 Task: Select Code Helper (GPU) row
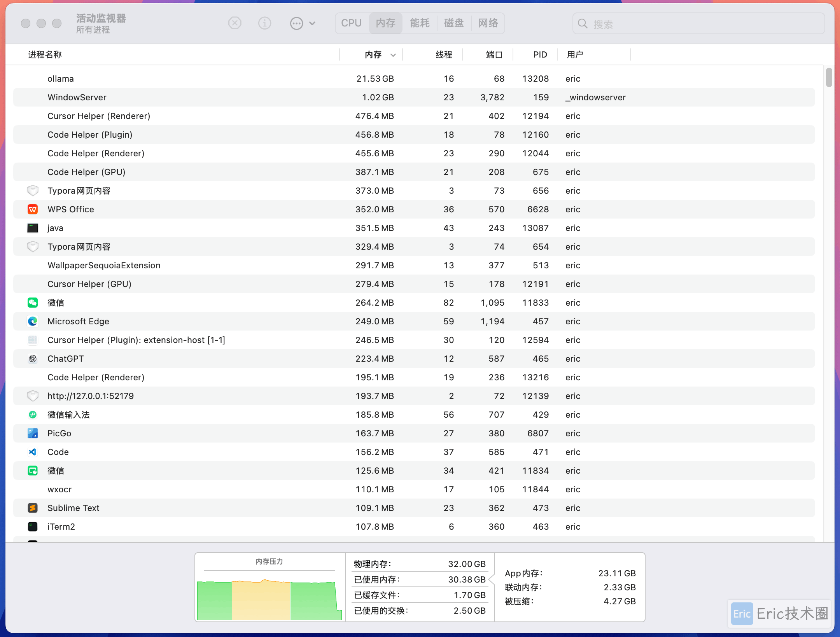pyautogui.click(x=414, y=172)
